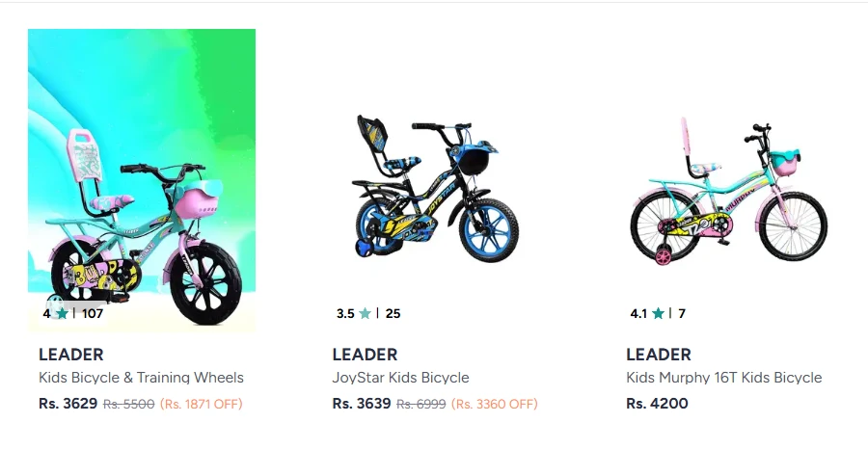
Task: Click the star icon beside the 4 rating
Action: (62, 313)
